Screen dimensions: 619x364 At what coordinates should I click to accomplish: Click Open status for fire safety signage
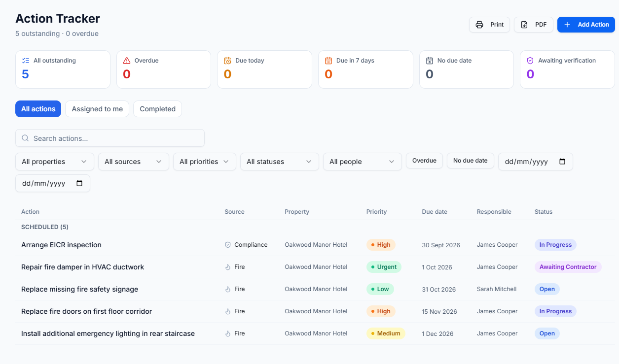click(547, 289)
